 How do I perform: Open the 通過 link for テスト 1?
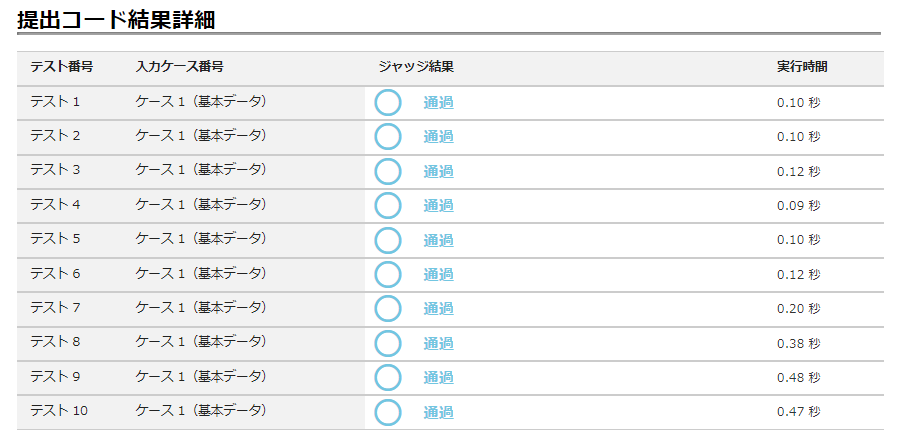click(438, 103)
